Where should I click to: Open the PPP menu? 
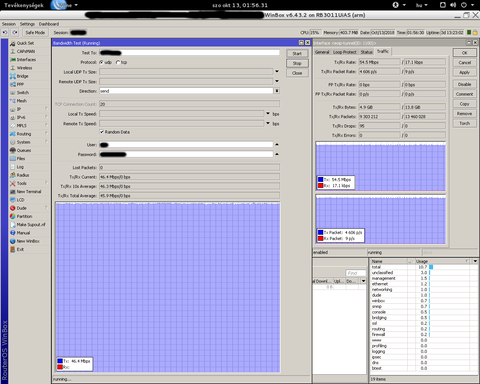pos(20,85)
